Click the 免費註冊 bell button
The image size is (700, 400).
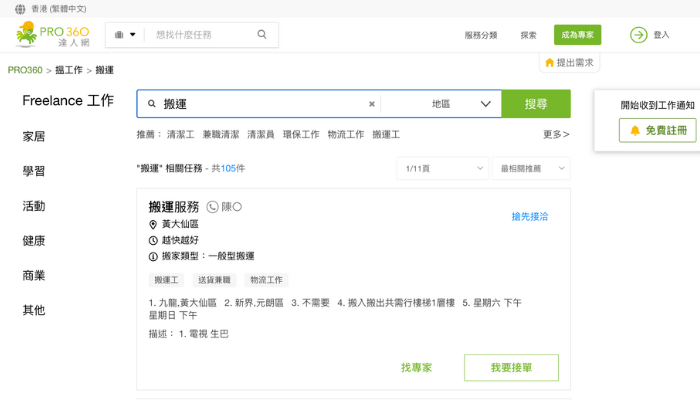pos(658,130)
